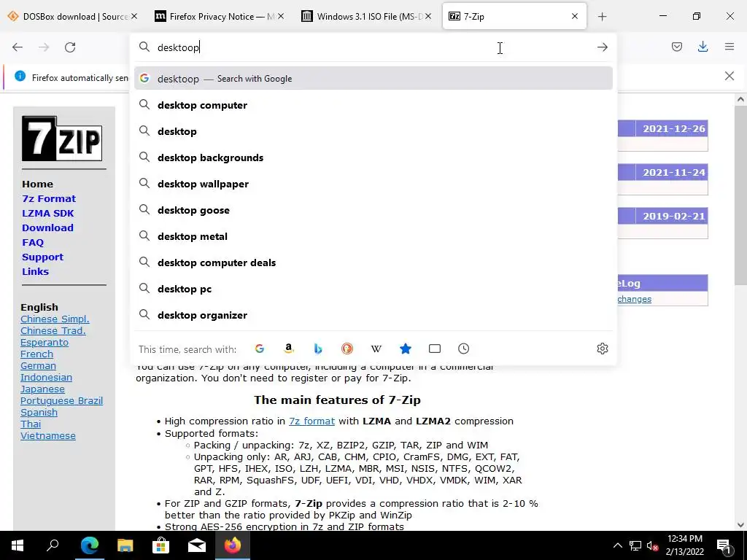
Task: Open the notification center icon
Action: pos(724,546)
